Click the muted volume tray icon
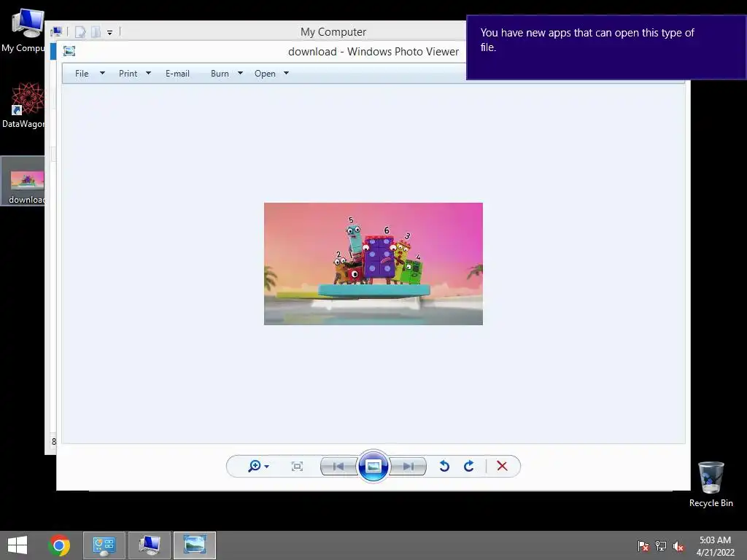This screenshot has width=747, height=560. coord(678,545)
